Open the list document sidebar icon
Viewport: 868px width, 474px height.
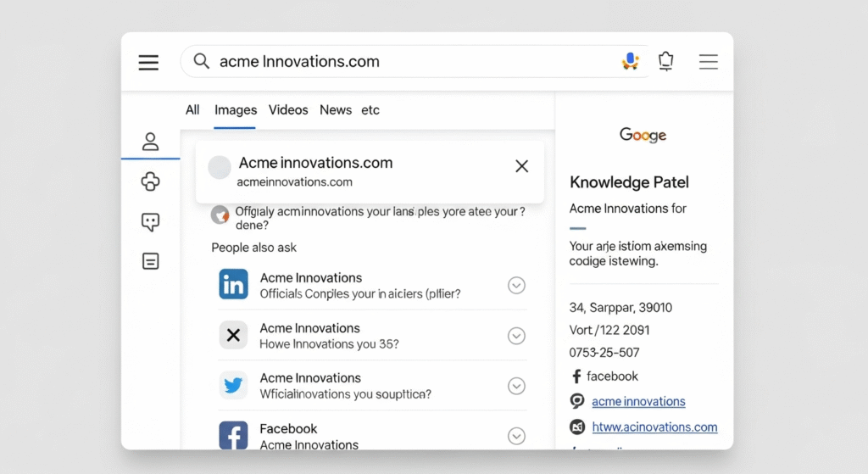[x=150, y=261]
